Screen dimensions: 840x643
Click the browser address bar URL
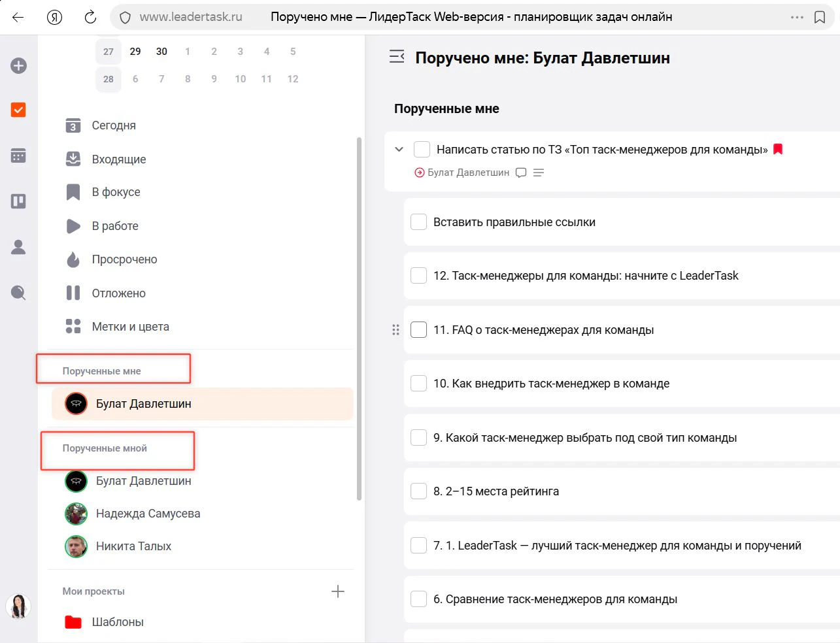point(191,17)
